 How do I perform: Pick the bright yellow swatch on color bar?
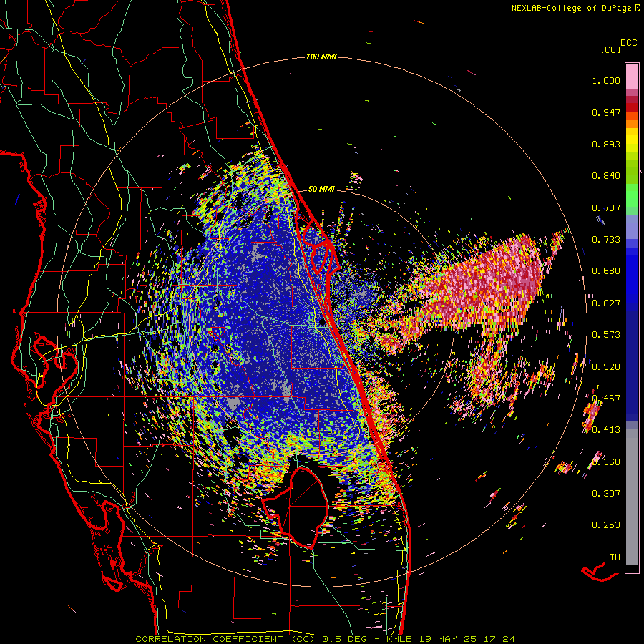coord(632,140)
